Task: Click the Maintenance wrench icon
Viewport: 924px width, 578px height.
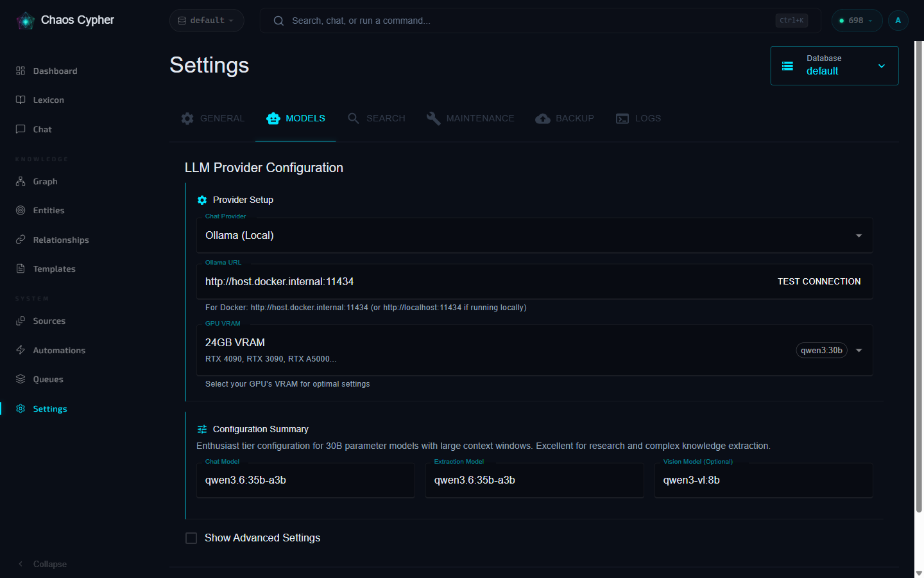Action: tap(434, 118)
